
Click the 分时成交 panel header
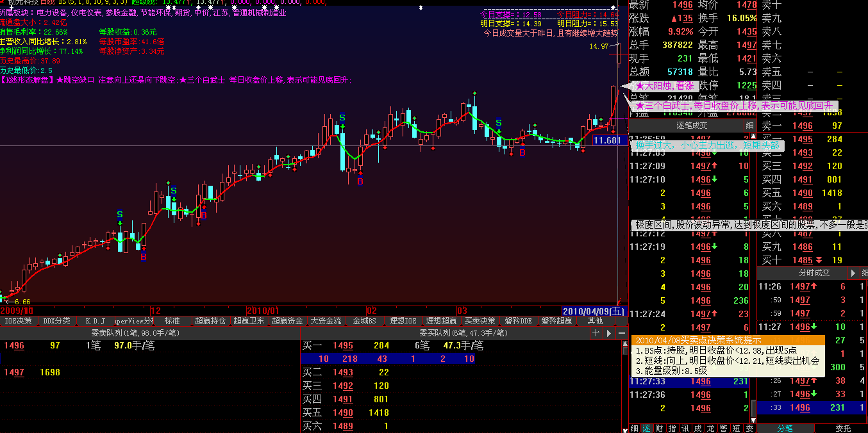pyautogui.click(x=803, y=273)
